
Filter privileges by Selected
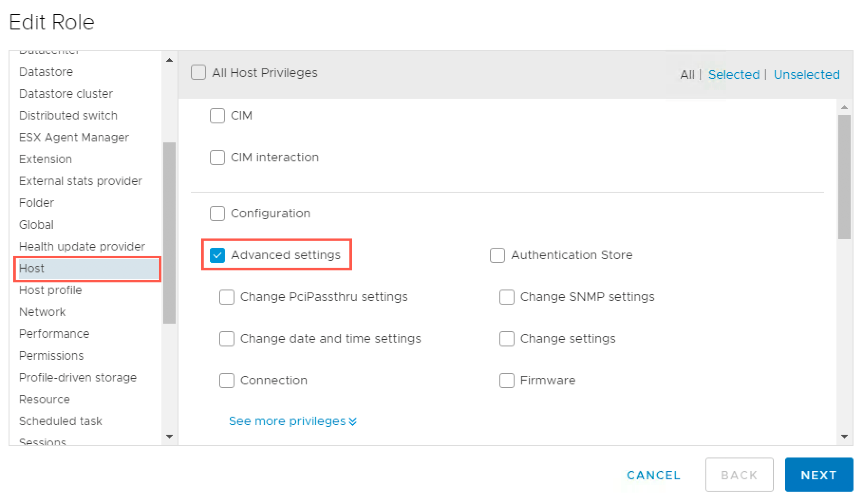click(x=733, y=74)
